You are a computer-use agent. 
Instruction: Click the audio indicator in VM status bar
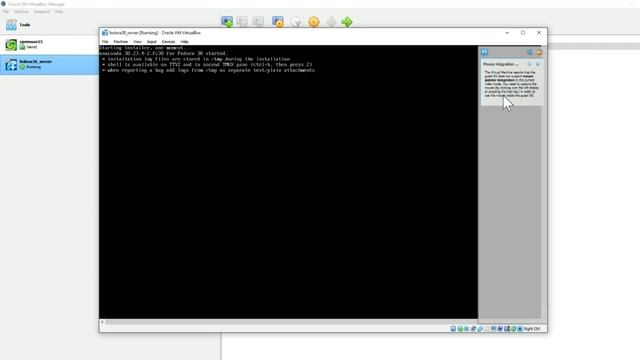click(x=467, y=329)
